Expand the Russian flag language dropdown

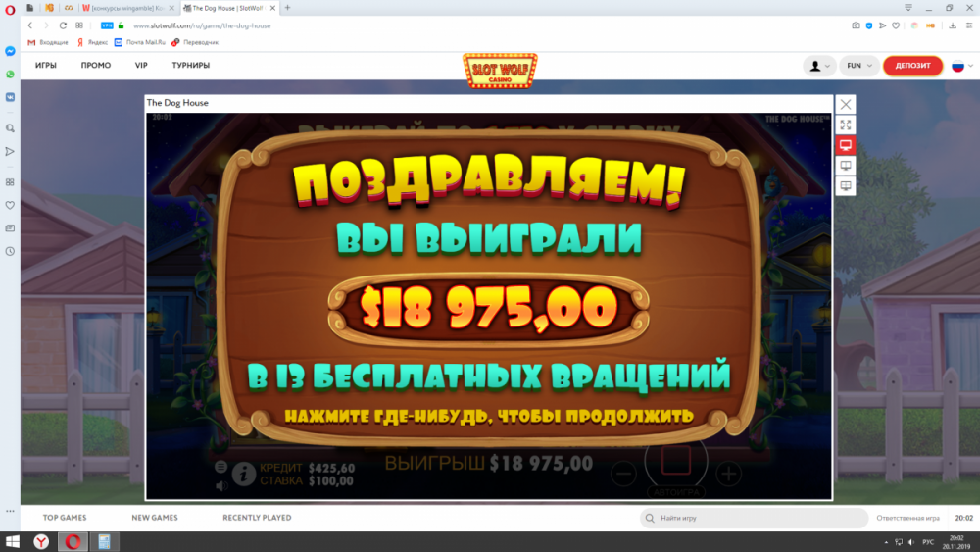click(x=962, y=66)
